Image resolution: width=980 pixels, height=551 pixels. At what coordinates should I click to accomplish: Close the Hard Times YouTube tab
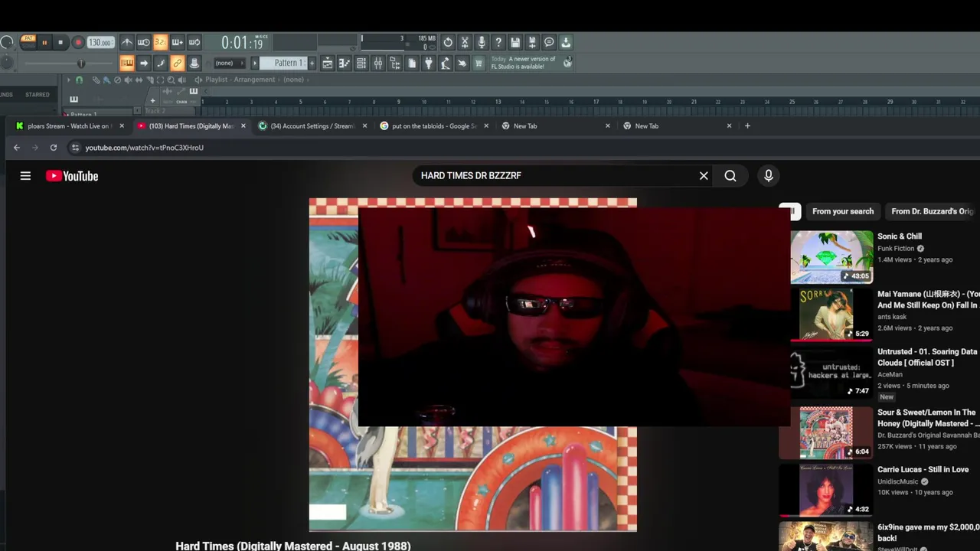[x=243, y=126]
